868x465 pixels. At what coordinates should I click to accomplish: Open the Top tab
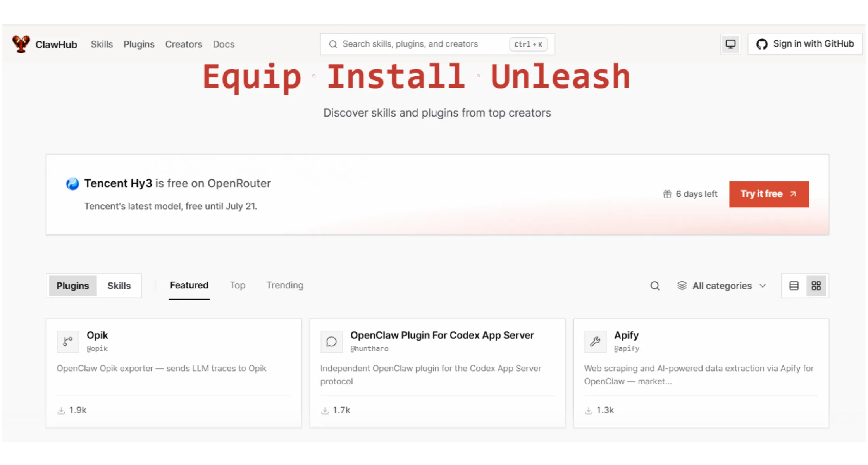[x=238, y=286]
